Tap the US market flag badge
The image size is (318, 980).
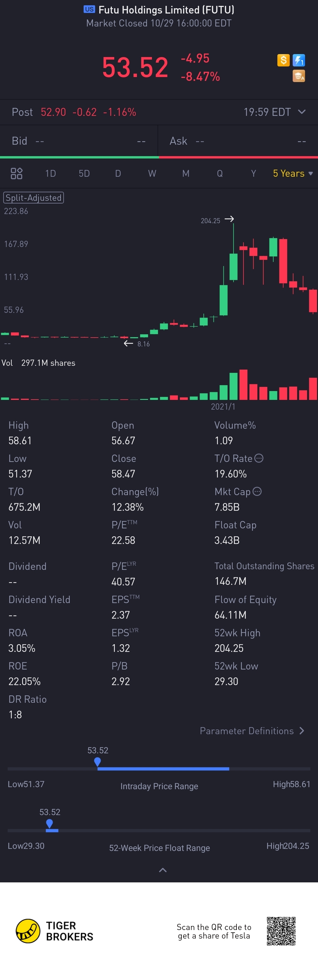(x=90, y=9)
